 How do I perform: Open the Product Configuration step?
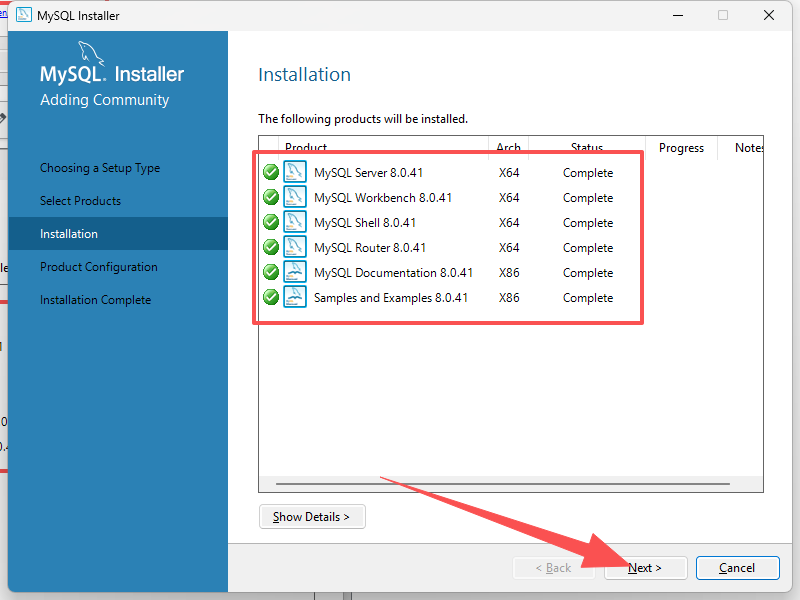click(99, 267)
